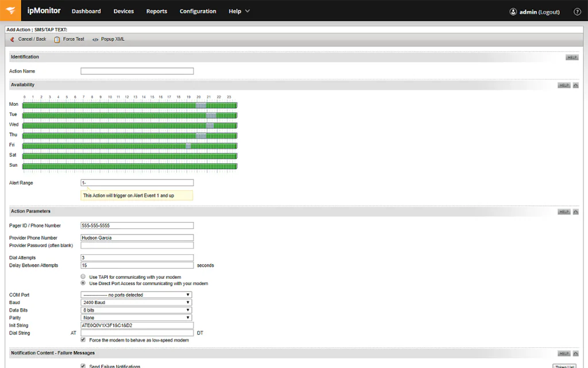This screenshot has width=588, height=368.
Task: Click the Thursday gray unavailable block
Action: pyautogui.click(x=201, y=136)
